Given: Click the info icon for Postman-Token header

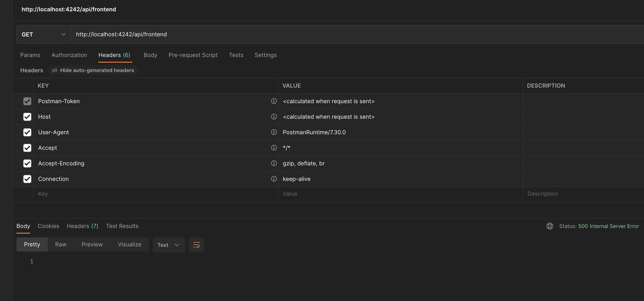Looking at the screenshot, I should click(x=274, y=101).
